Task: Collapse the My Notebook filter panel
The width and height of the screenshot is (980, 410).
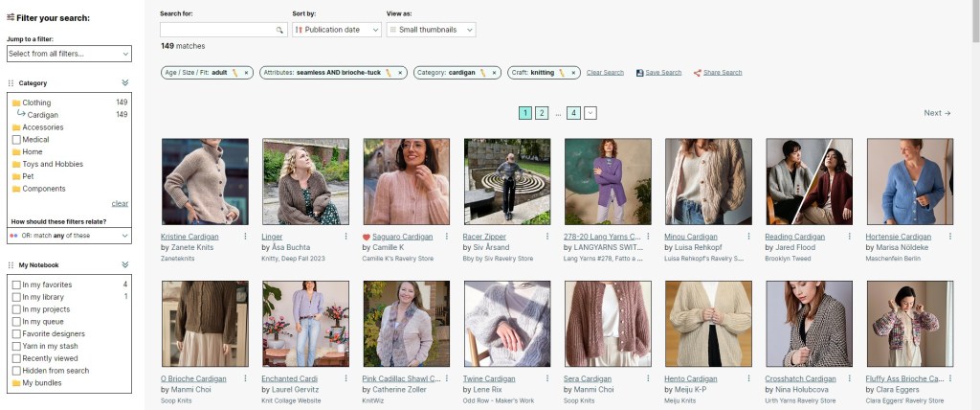Action: pos(125,264)
